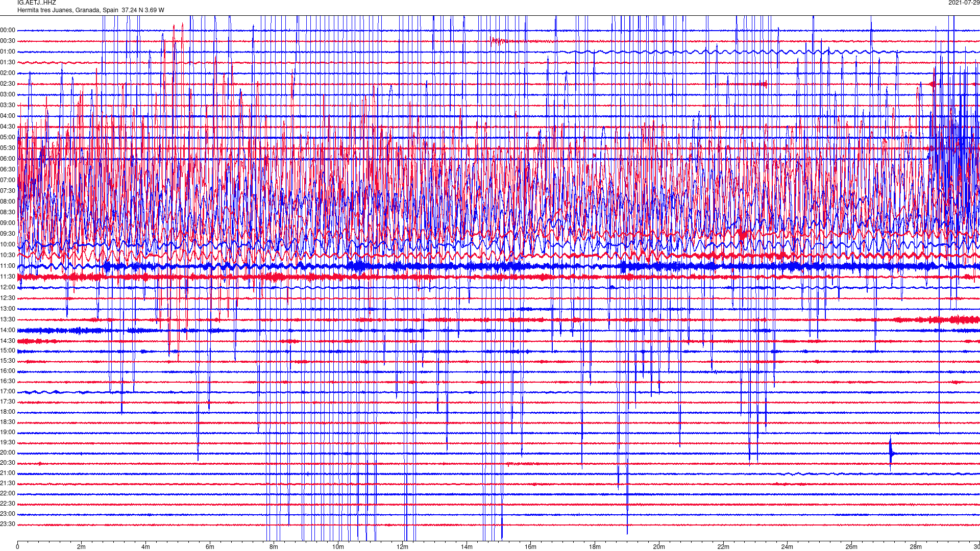Select the 10:00 hour label
Image resolution: width=980 pixels, height=551 pixels.
coord(8,244)
